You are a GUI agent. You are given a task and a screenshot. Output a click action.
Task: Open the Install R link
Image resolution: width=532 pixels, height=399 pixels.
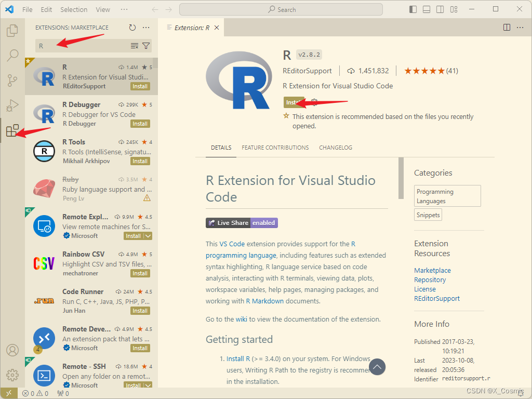coord(238,358)
